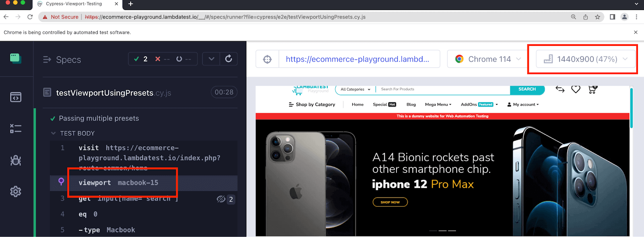Select the Passing multiple presets test
The width and height of the screenshot is (644, 237).
click(99, 118)
